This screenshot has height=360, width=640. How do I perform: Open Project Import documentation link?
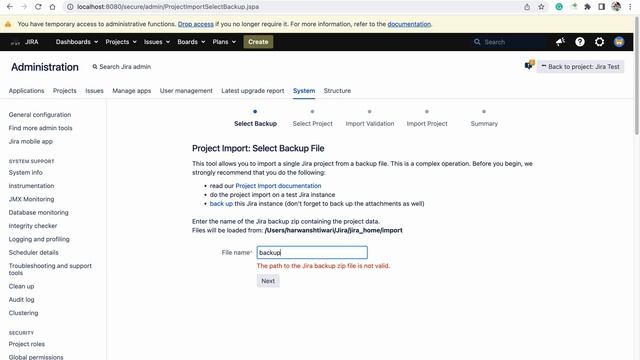(278, 186)
